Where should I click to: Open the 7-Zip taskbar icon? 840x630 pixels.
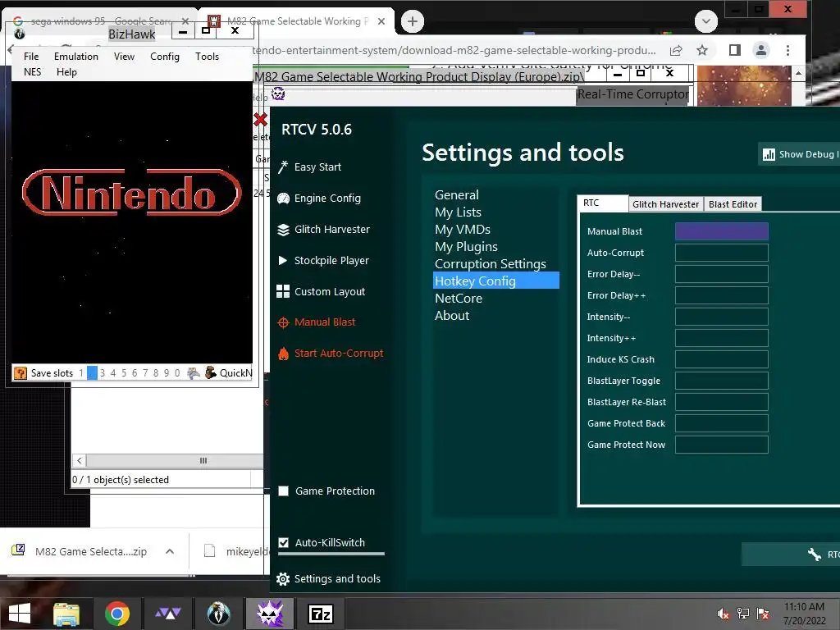point(321,614)
